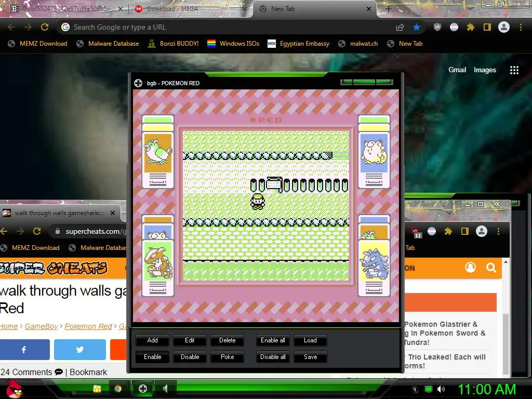Click the Load cheats button
The width and height of the screenshot is (532, 399).
click(x=310, y=340)
